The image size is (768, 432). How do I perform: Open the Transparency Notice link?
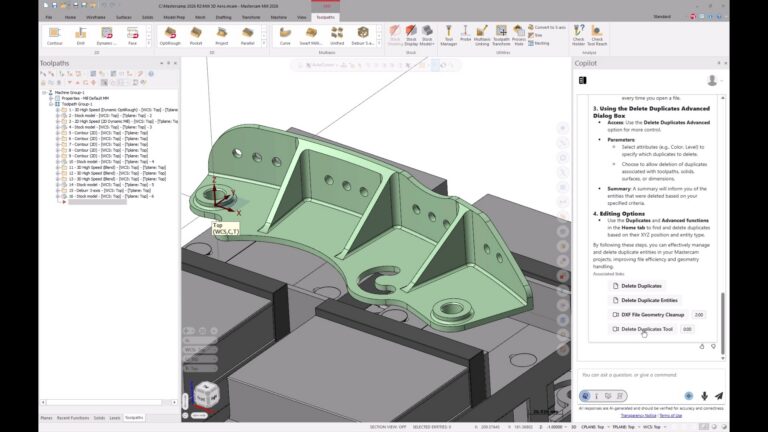pyautogui.click(x=638, y=414)
